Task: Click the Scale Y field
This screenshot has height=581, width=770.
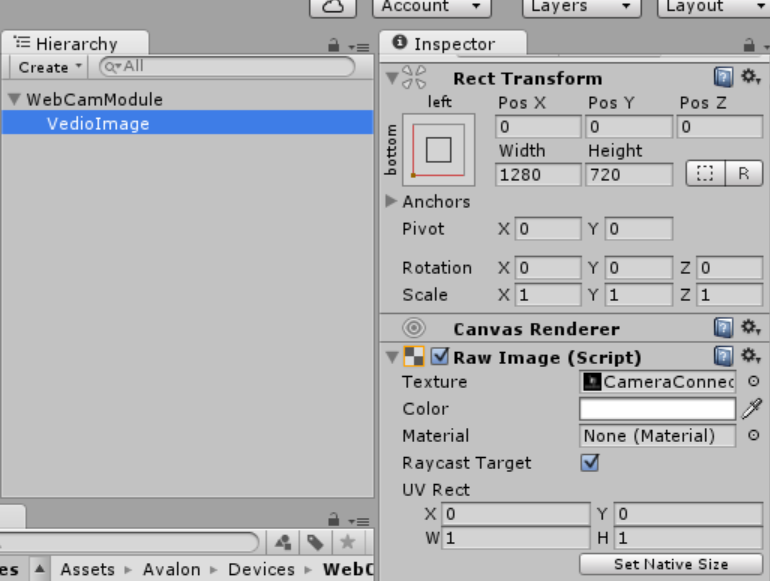Action: point(638,295)
